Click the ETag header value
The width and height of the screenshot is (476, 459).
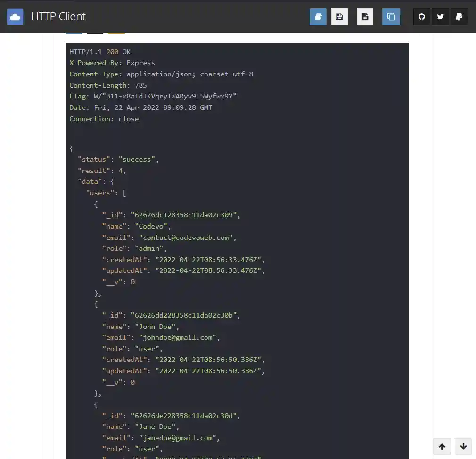pos(164,97)
